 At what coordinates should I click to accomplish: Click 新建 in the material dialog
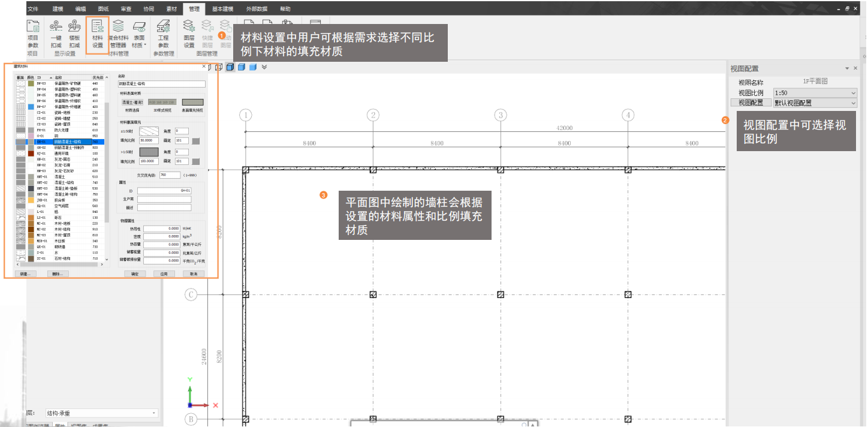click(25, 273)
